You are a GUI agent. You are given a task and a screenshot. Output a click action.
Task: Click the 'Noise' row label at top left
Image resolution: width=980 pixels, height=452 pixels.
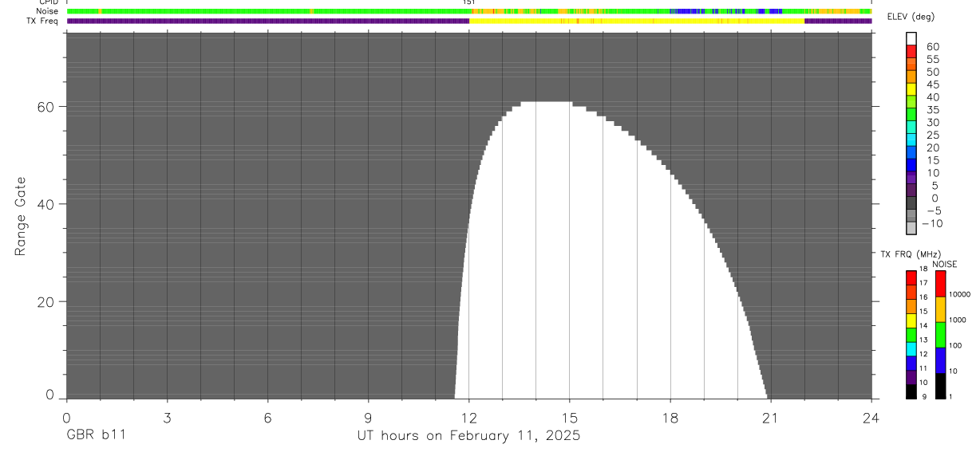[x=47, y=12]
